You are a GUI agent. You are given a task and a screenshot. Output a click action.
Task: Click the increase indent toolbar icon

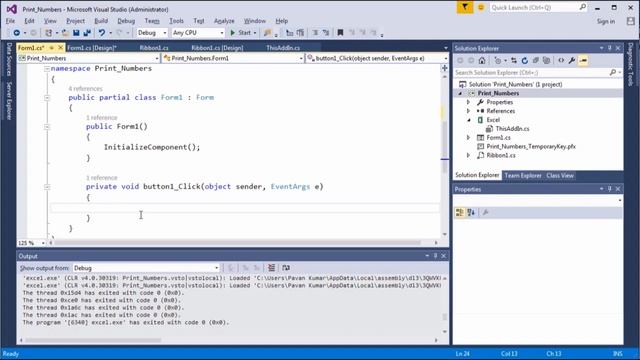(300, 33)
